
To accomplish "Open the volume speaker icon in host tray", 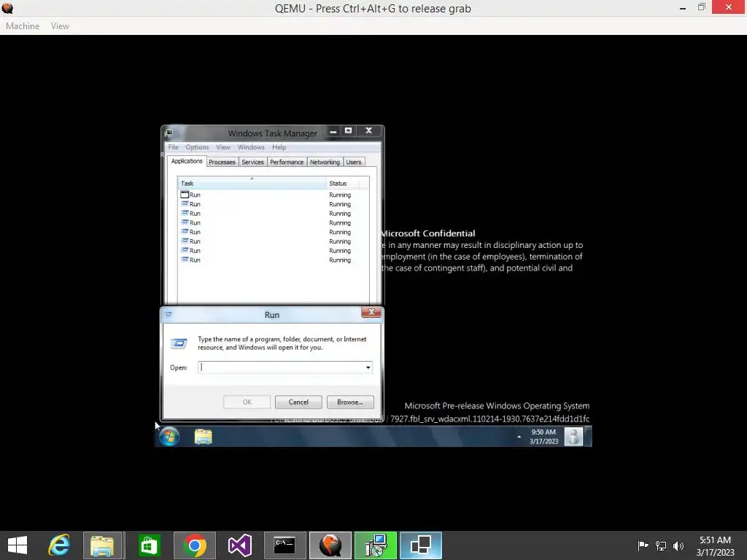I will point(678,545).
